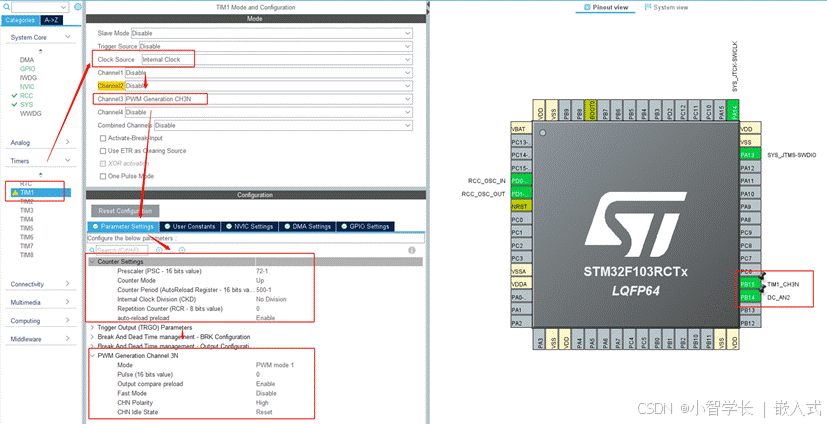
Task: Switch to the A->Z tab
Action: [51, 20]
